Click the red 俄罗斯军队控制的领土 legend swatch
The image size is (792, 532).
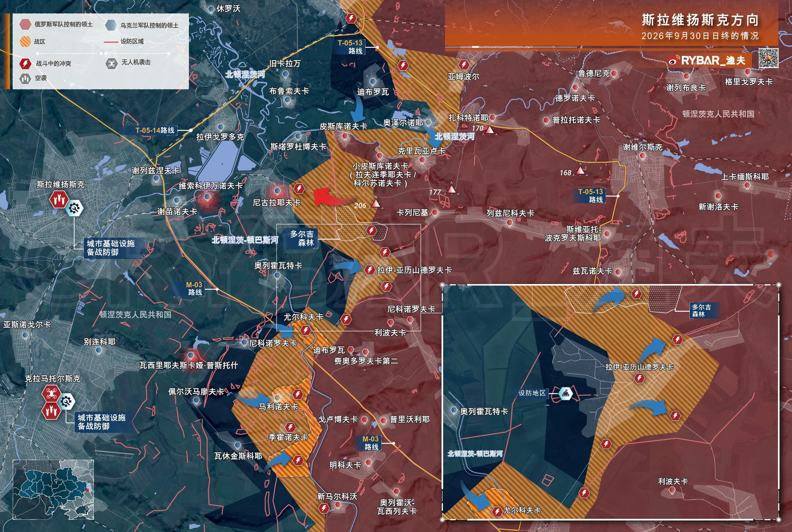(x=25, y=24)
